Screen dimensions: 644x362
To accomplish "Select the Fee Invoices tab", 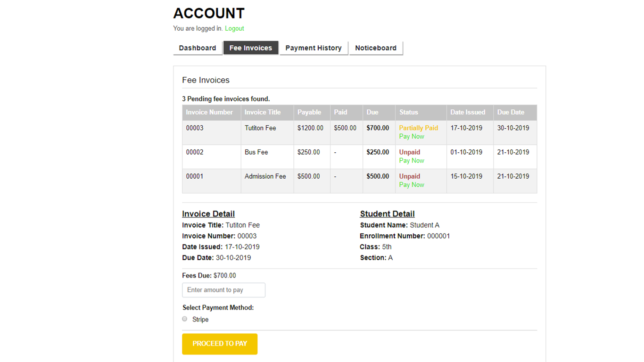I will click(x=250, y=48).
